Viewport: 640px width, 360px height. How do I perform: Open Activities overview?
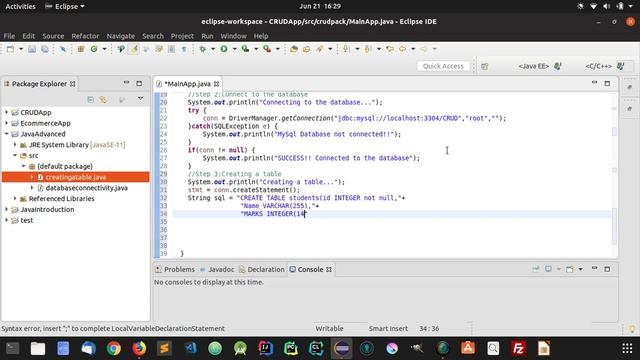point(20,6)
